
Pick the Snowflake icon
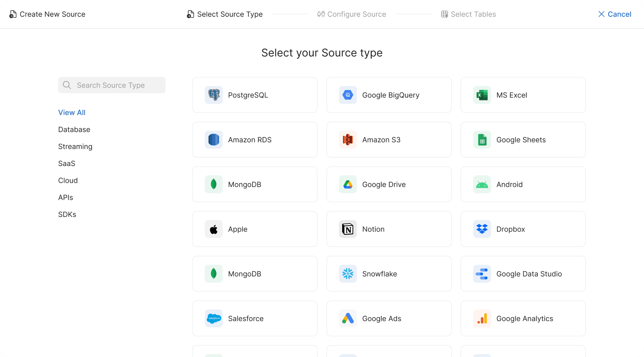348,274
